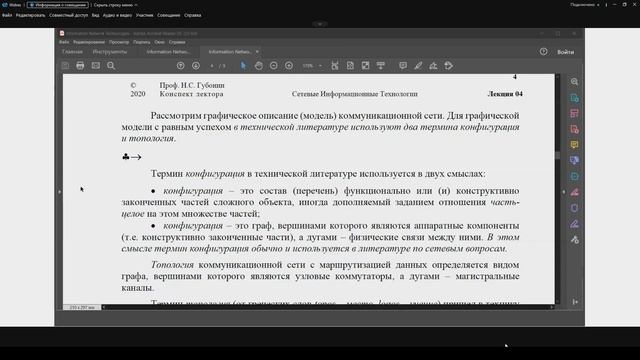Open Webex 'Аудио и видео' menu
Screen dimensions: 640x360
(x=117, y=15)
